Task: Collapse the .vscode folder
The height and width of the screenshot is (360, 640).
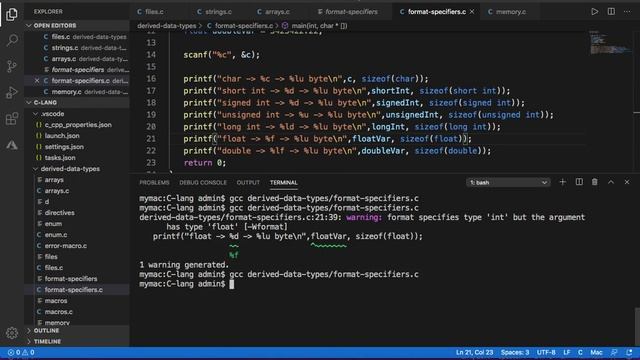Action: pos(77,113)
